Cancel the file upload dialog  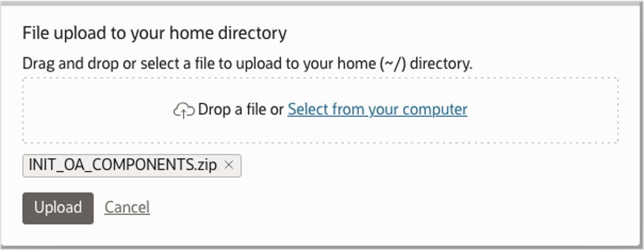pyautogui.click(x=127, y=208)
